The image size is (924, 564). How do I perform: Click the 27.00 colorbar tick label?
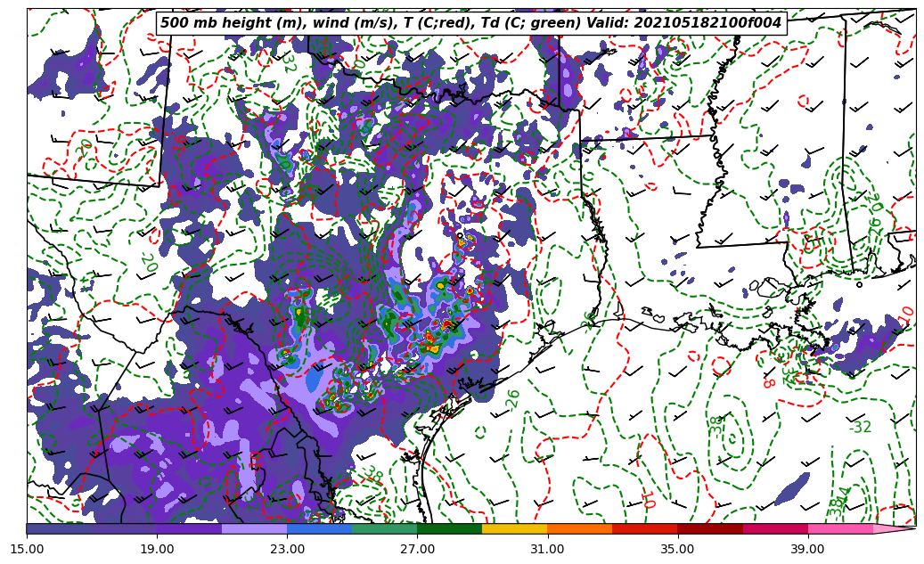click(x=417, y=549)
